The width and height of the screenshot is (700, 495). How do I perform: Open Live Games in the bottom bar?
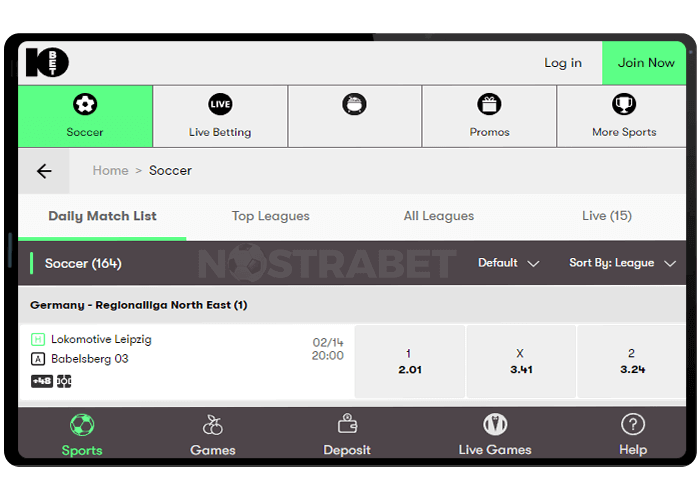(495, 435)
